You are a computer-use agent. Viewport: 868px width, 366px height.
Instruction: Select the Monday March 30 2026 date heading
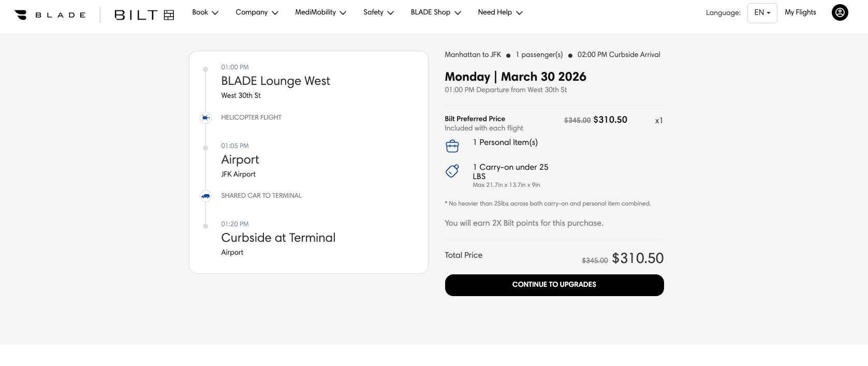516,77
